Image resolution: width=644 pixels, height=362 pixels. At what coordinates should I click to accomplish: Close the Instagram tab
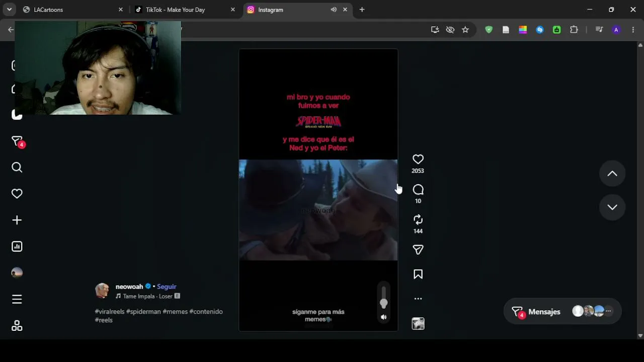click(345, 10)
